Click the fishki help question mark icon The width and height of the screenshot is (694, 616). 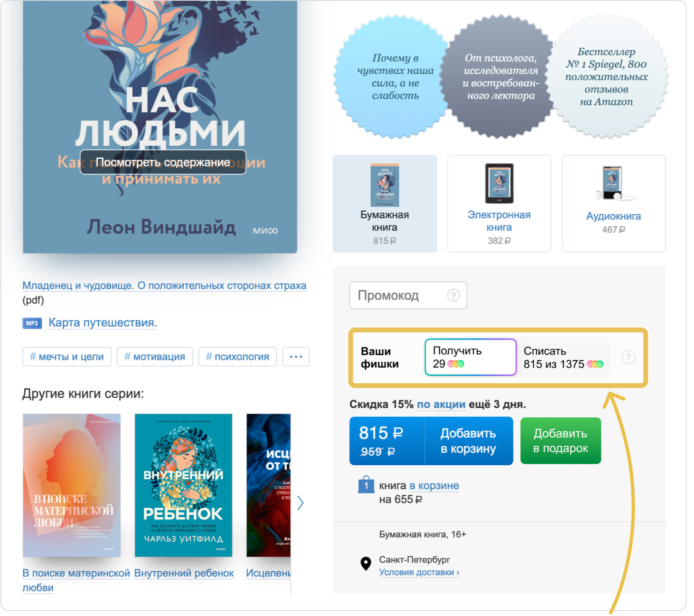(628, 357)
